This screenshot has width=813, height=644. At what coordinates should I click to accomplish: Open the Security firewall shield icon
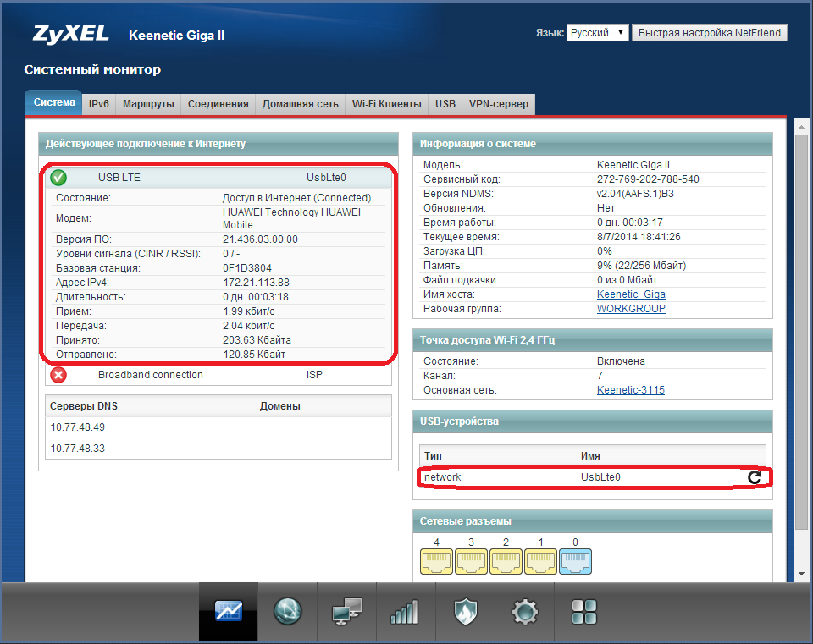(x=465, y=611)
